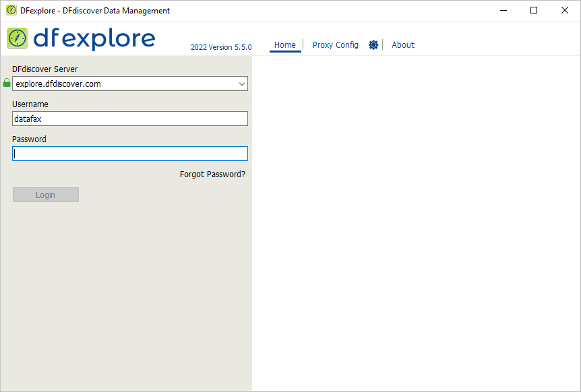Open the About tab

[x=403, y=44]
